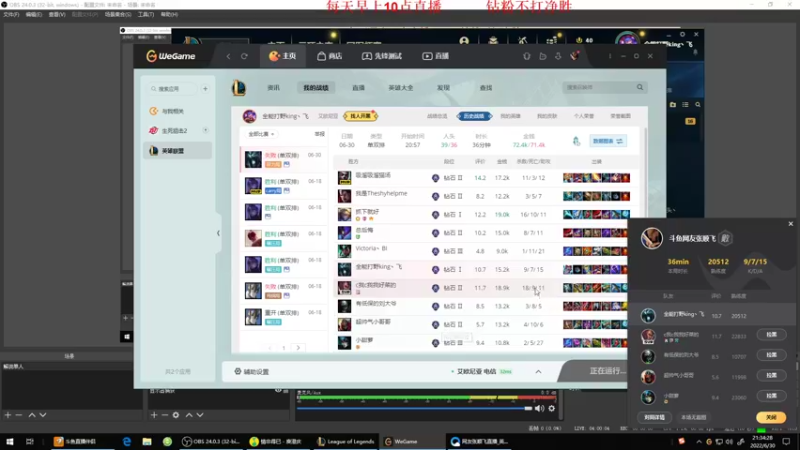Switch to 我的英雄 view
The height and width of the screenshot is (450, 800).
(510, 116)
